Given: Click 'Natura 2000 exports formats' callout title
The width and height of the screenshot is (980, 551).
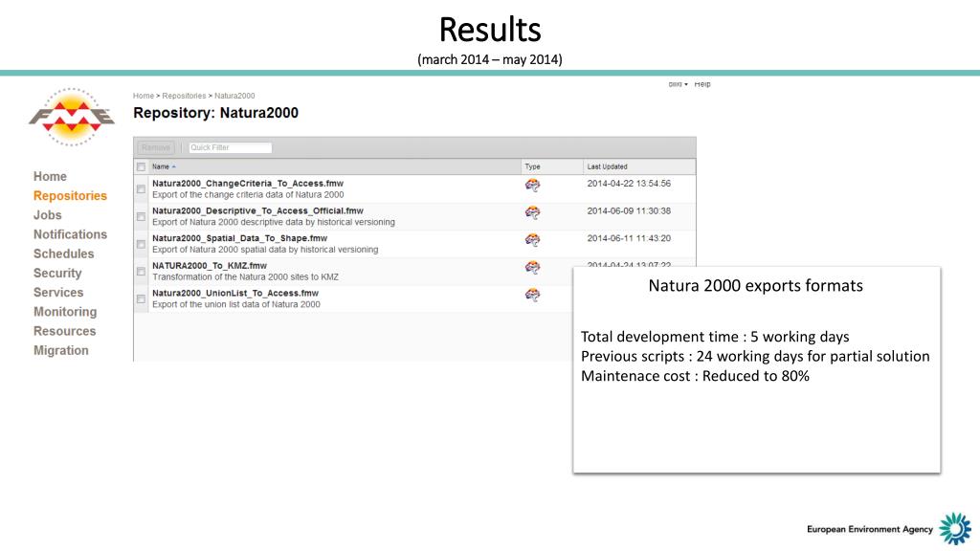Looking at the screenshot, I should tap(755, 285).
